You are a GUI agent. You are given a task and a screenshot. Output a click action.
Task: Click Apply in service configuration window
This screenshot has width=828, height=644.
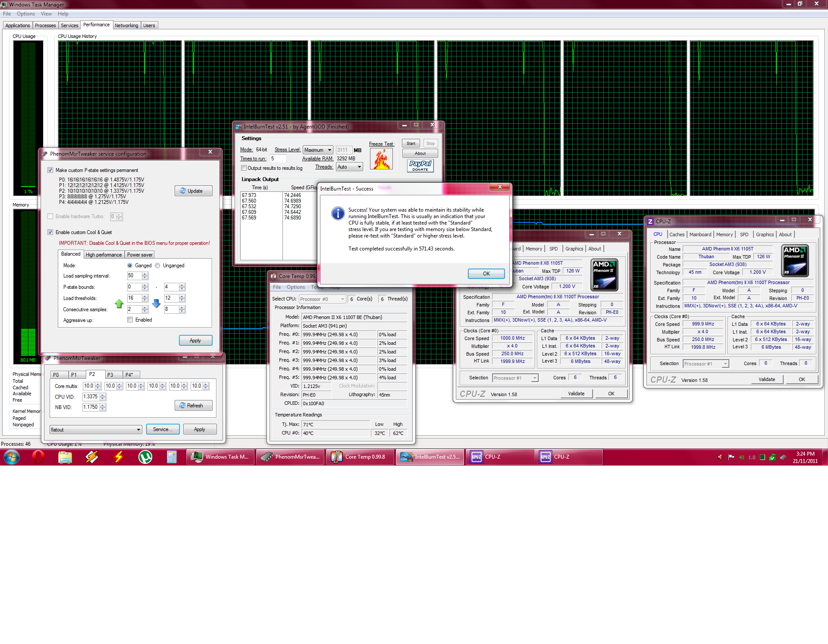click(x=195, y=341)
